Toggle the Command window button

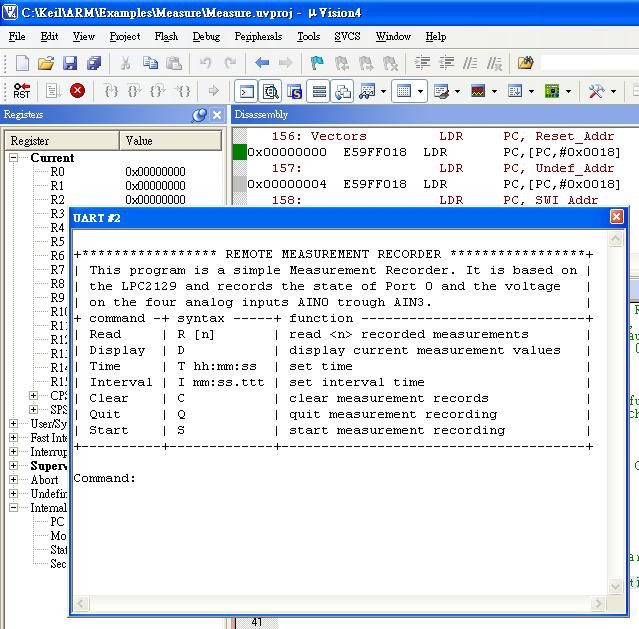click(246, 91)
